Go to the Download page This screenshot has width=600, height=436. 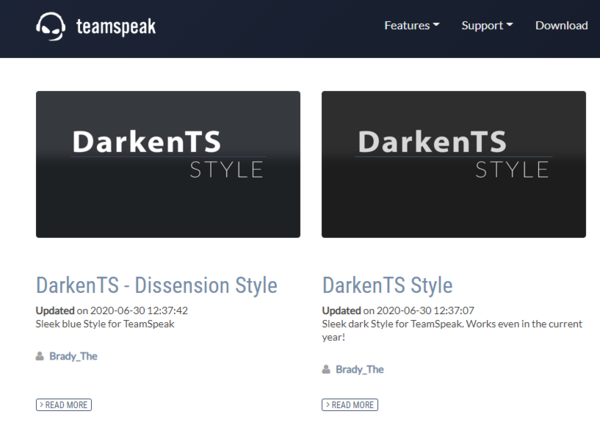tap(561, 26)
